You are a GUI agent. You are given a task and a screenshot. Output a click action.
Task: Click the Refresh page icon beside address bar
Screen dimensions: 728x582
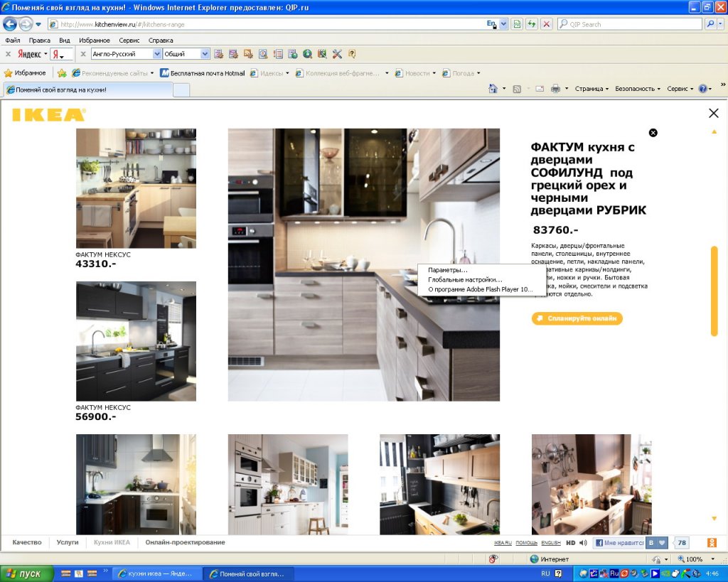(x=532, y=24)
